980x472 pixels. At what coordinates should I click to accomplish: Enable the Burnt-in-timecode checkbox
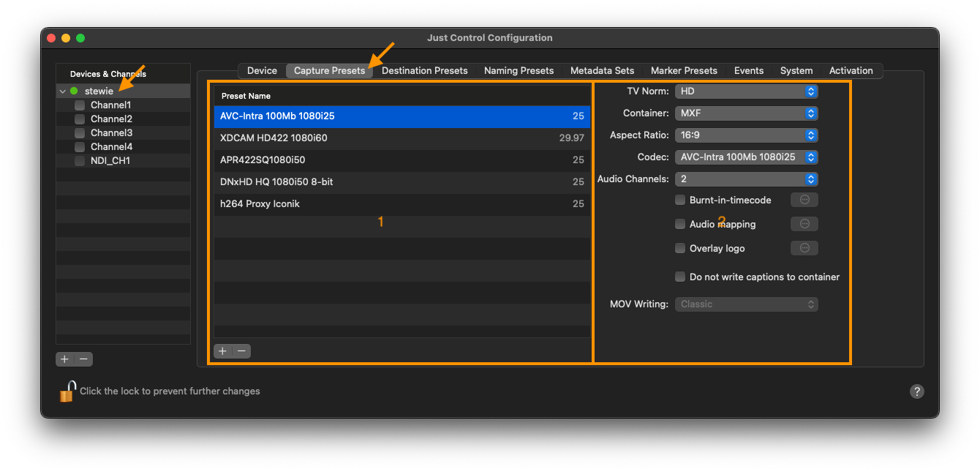(x=680, y=200)
